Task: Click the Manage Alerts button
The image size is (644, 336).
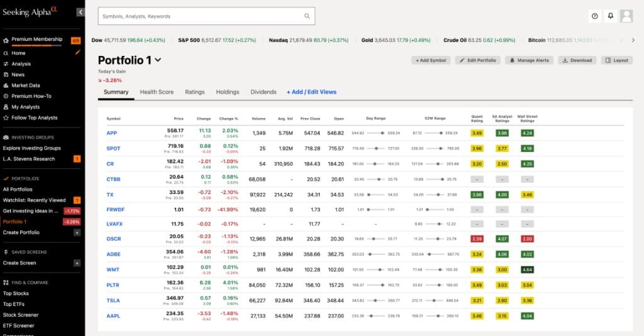Action: (x=529, y=60)
